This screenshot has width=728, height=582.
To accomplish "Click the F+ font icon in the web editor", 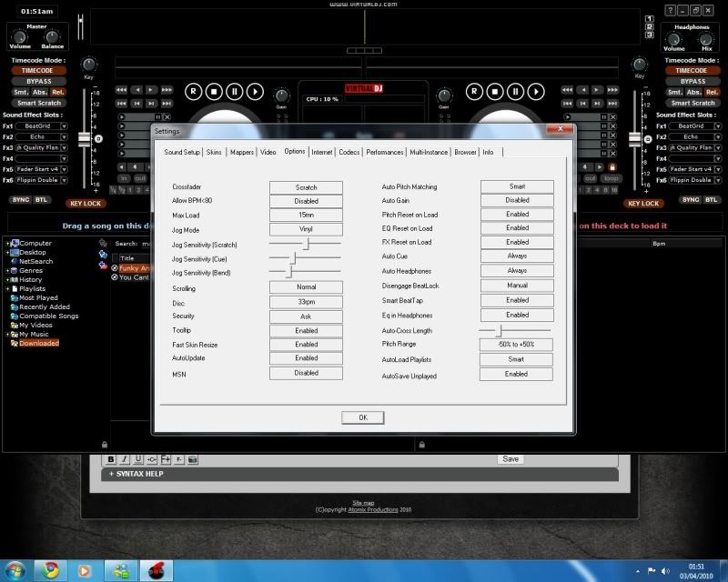I will tap(166, 459).
